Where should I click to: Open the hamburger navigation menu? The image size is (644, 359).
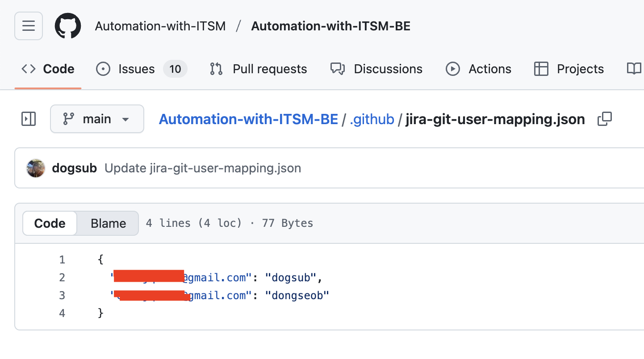coord(28,26)
